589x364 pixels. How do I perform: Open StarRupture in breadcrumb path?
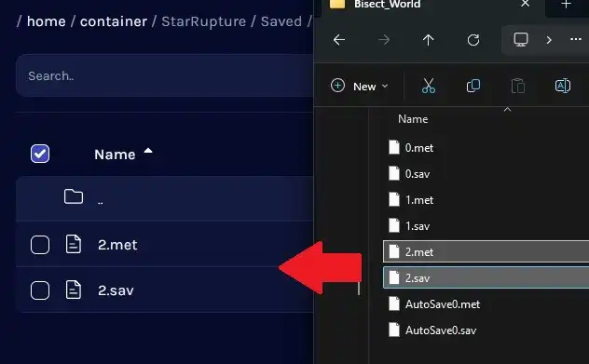coord(203,21)
